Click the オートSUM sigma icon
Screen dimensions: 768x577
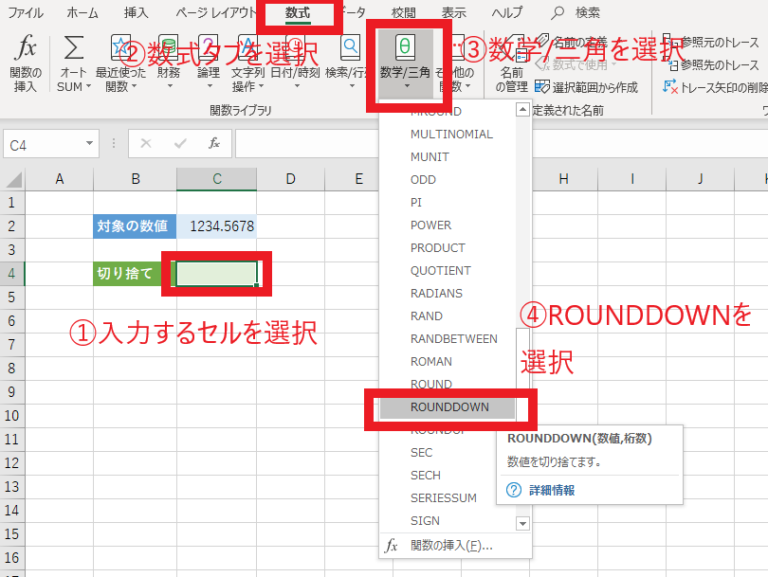pos(73,48)
